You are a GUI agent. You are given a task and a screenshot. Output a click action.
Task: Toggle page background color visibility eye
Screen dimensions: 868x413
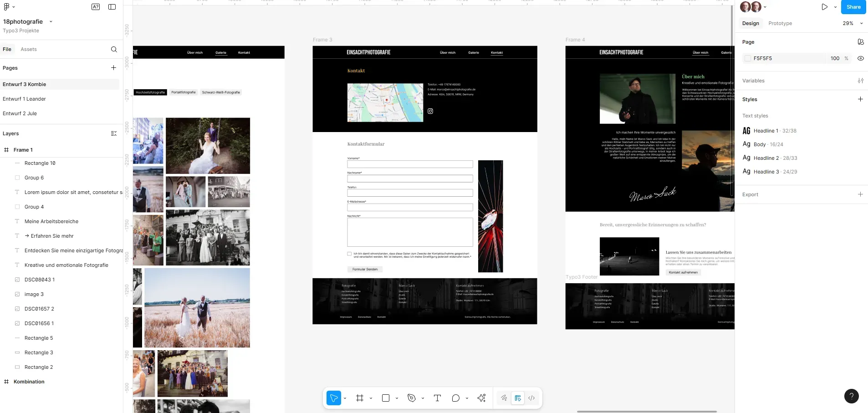click(x=860, y=58)
